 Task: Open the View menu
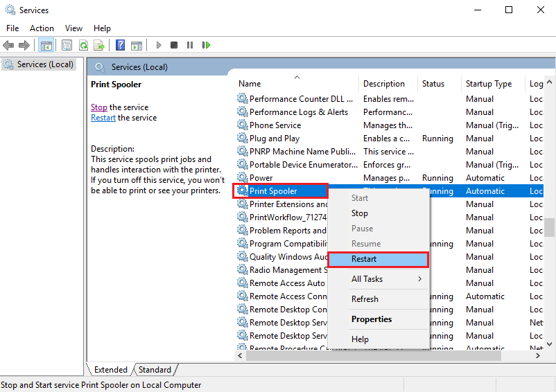(x=73, y=28)
